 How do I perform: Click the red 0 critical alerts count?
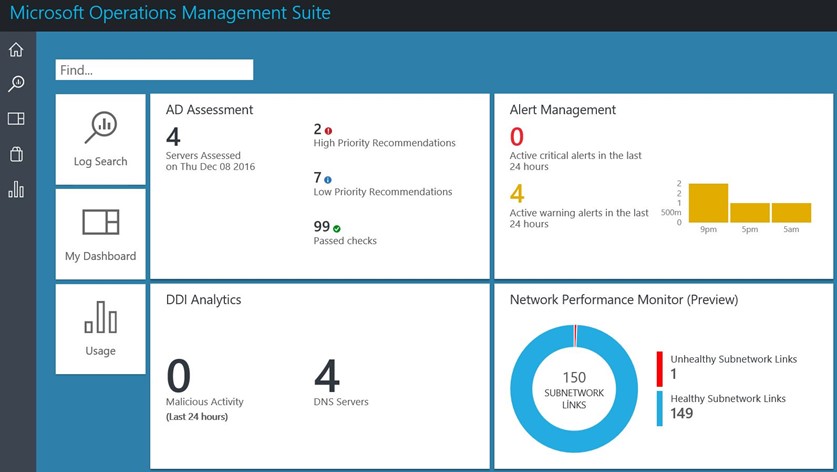tap(517, 137)
